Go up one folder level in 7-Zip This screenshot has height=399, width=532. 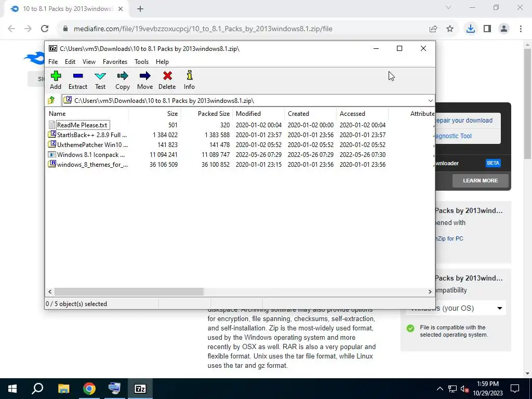51,100
